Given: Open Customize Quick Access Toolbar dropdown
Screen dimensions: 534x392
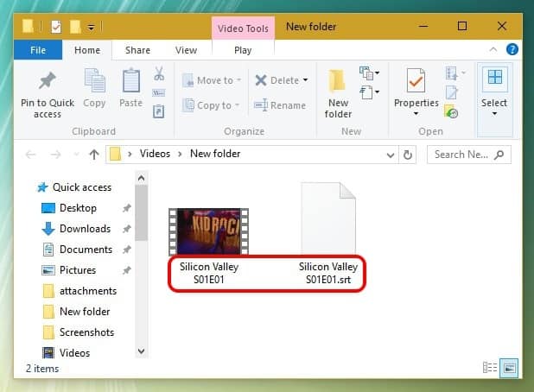Looking at the screenshot, I should click(x=91, y=27).
